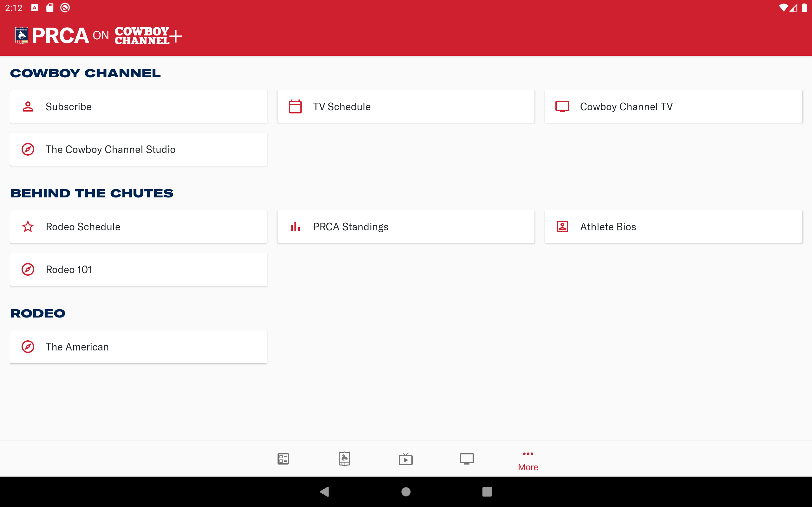The width and height of the screenshot is (812, 507).
Task: Open Cowboy Channel TV
Action: click(673, 107)
